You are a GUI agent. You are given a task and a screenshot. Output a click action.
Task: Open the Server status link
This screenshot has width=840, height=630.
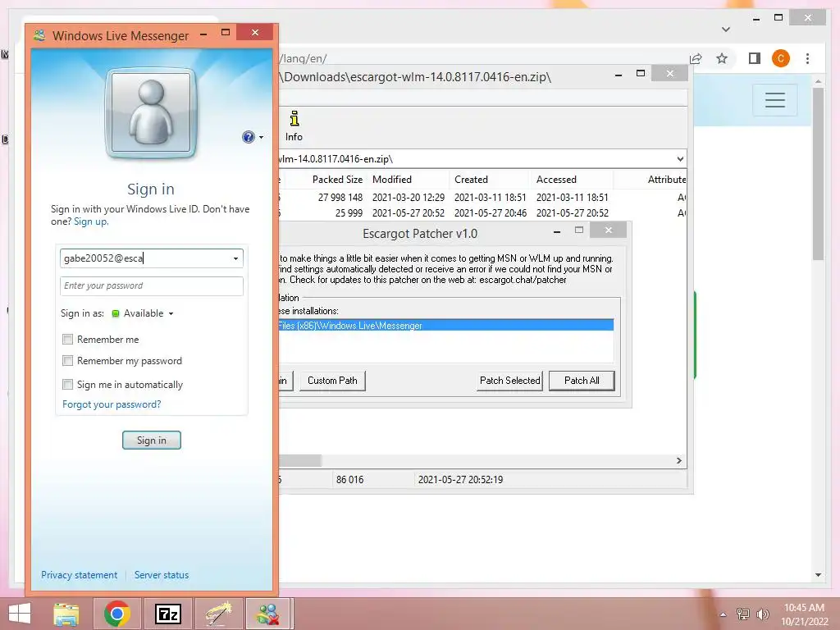coord(162,575)
